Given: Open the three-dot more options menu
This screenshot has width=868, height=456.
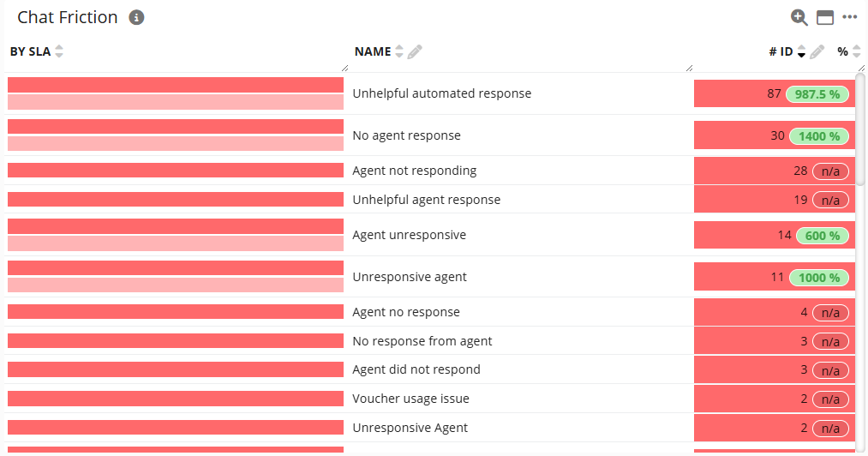Looking at the screenshot, I should click(850, 17).
